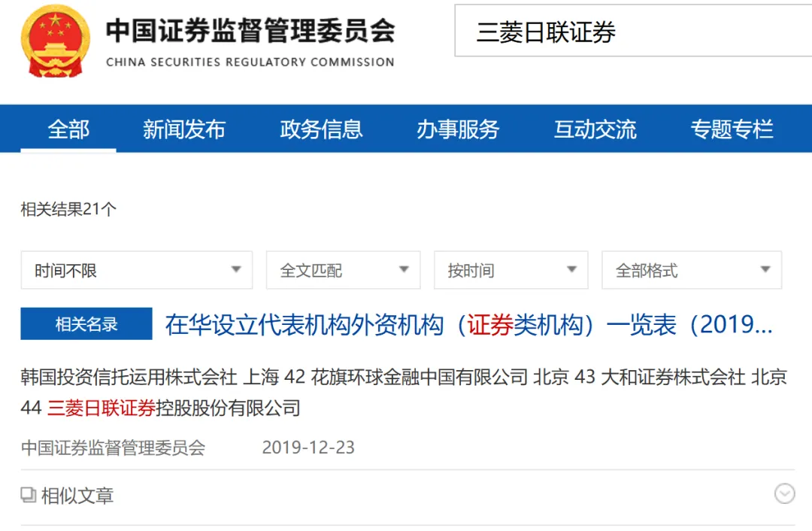Focus the search box containing 三菱日联证券
Viewport: 812px width, 531px height.
(633, 31)
